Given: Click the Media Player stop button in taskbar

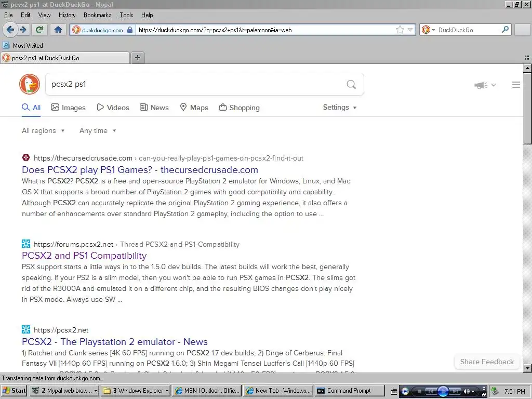Looking at the screenshot, I should (419, 391).
